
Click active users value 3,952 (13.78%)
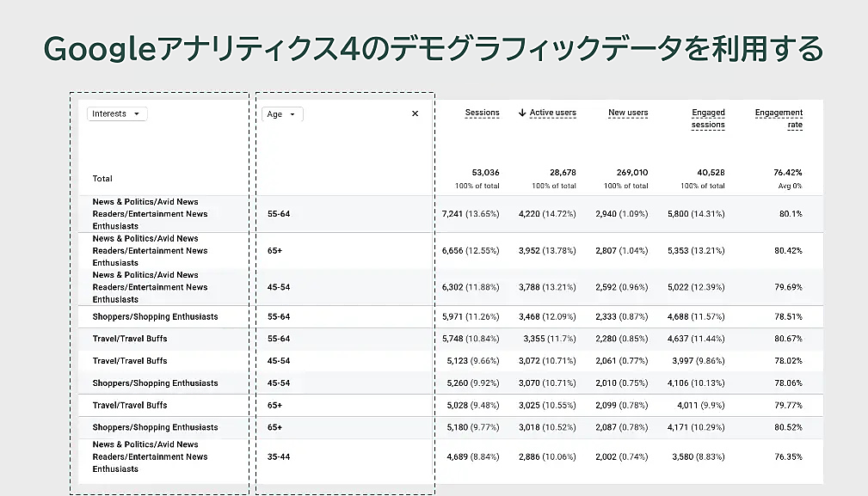click(x=547, y=250)
